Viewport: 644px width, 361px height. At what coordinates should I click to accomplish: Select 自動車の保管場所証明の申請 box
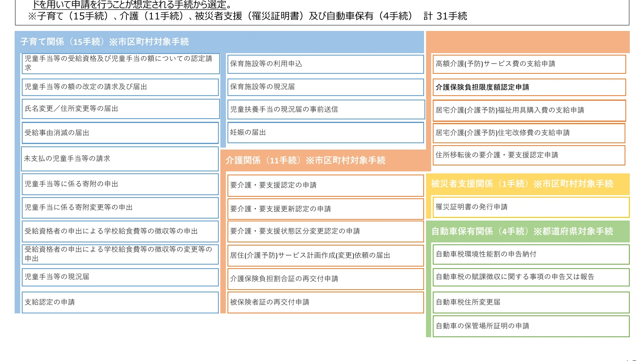point(531,326)
